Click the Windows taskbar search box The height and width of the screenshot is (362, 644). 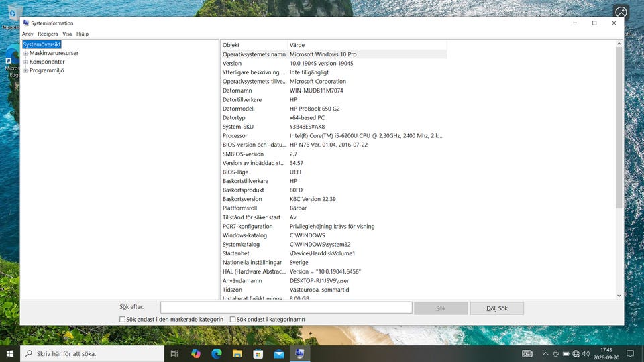92,353
